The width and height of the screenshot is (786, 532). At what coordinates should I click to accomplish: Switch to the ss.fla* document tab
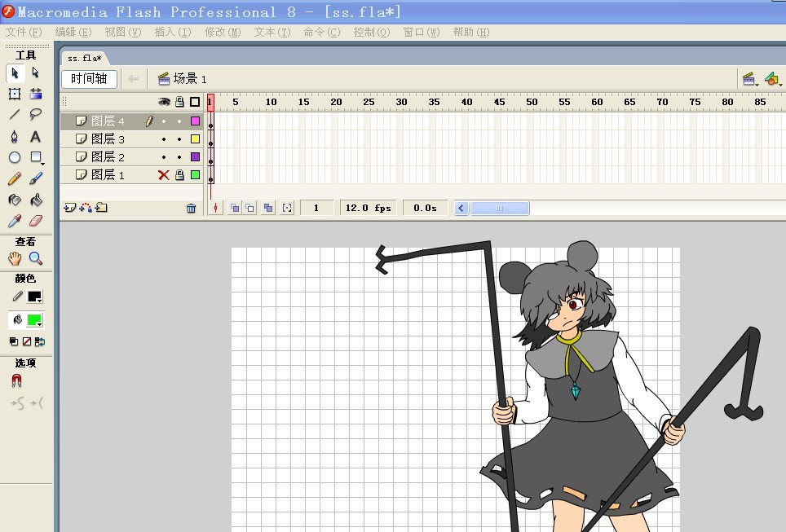(x=84, y=59)
